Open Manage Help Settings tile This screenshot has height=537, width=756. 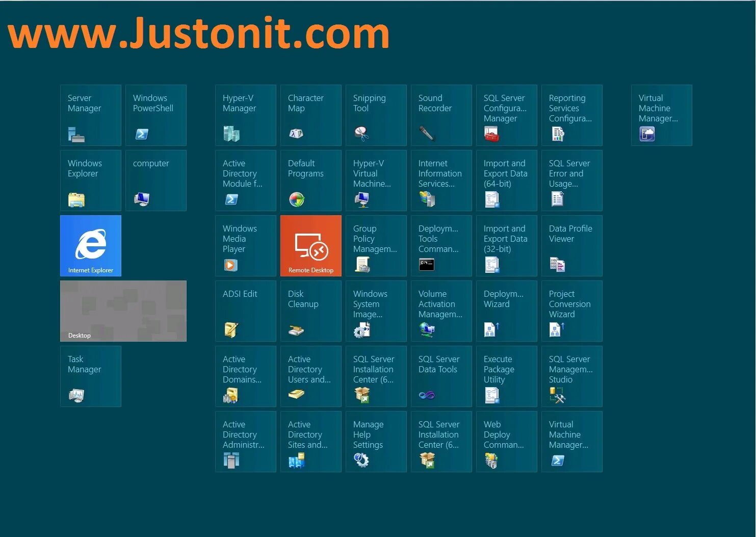[376, 442]
